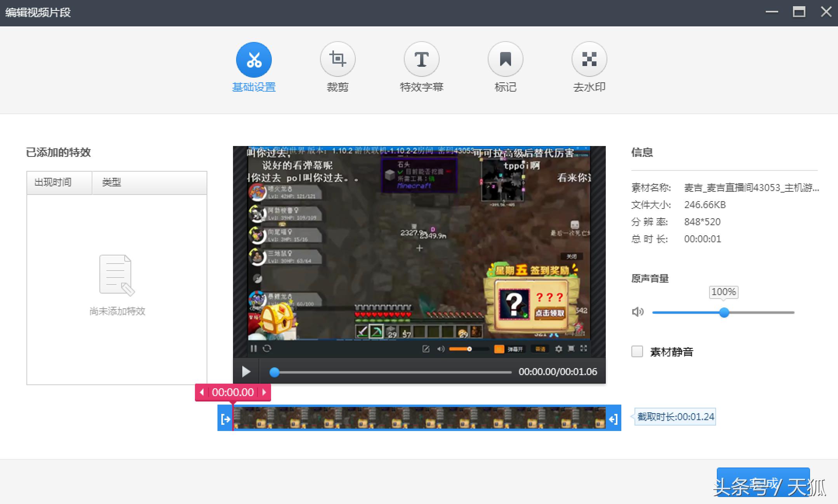This screenshot has width=838, height=504.
Task: Click the large play button below the video
Action: pos(245,372)
